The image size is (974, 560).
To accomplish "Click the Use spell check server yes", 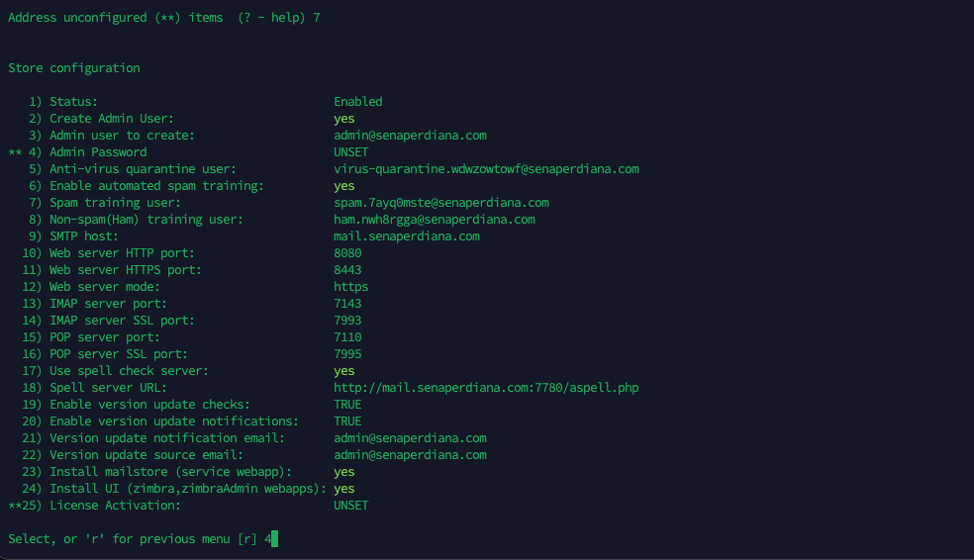I will [x=344, y=371].
